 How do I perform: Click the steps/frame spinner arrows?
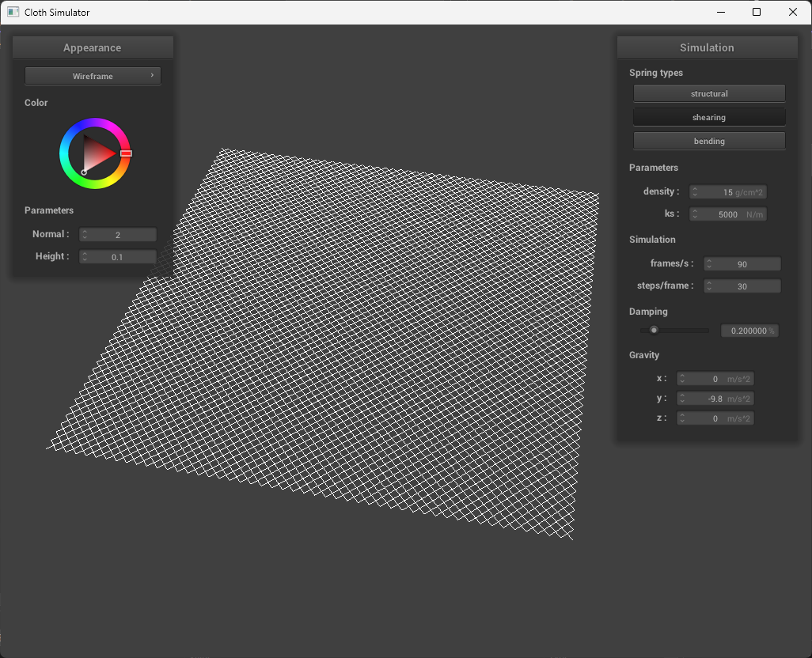709,286
